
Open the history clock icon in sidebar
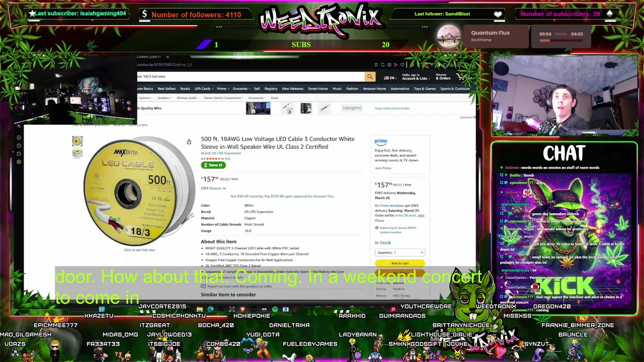[x=19, y=145]
